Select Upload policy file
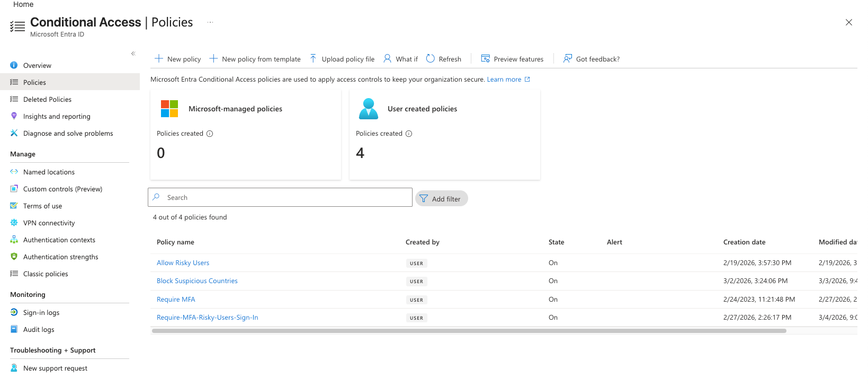 342,59
